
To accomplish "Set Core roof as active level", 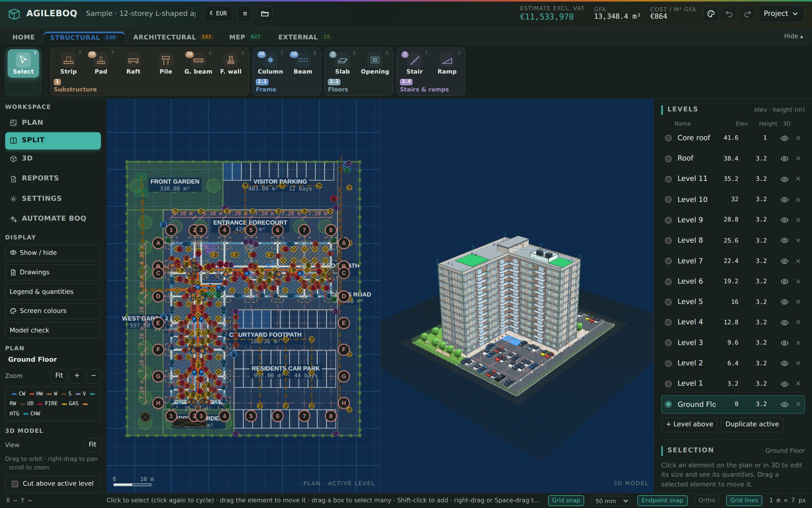I will 668,138.
